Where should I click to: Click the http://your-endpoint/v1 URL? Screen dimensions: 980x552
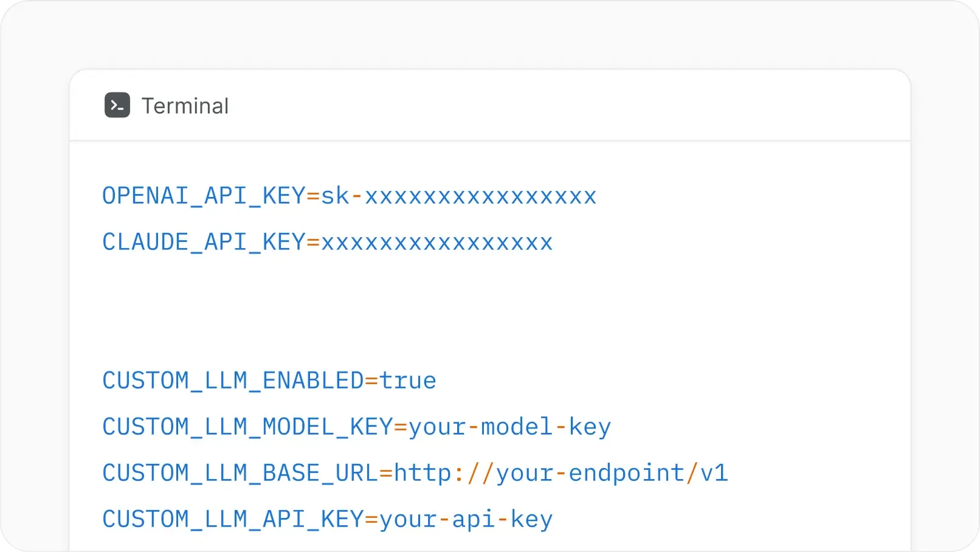[x=561, y=474]
